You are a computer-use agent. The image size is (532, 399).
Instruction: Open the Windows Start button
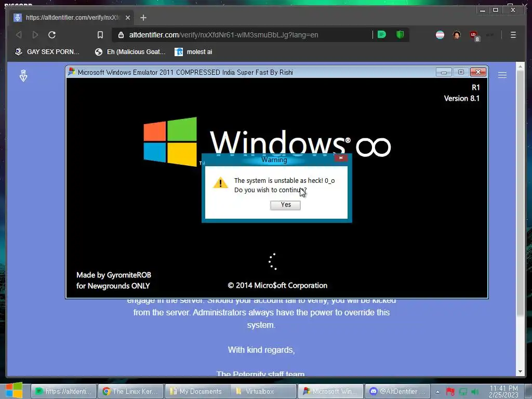coord(14,391)
